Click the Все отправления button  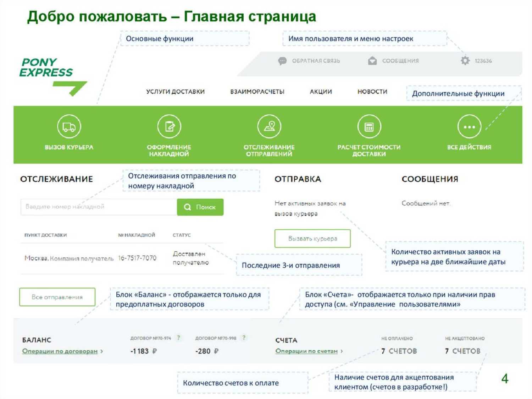57,297
